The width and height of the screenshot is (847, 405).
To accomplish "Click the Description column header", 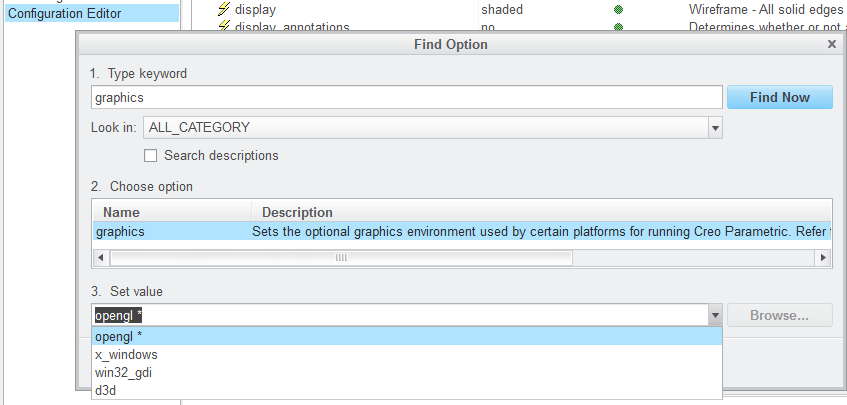I will [297, 212].
